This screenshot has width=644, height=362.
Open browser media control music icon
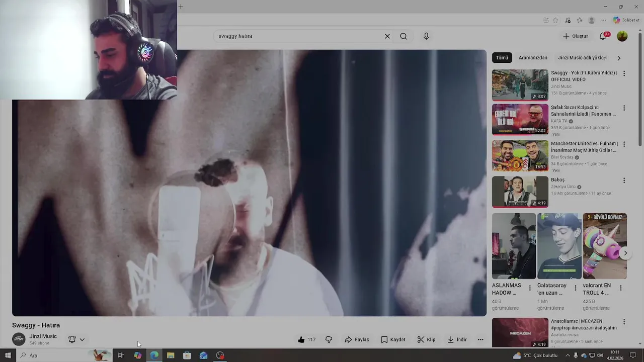(568, 20)
